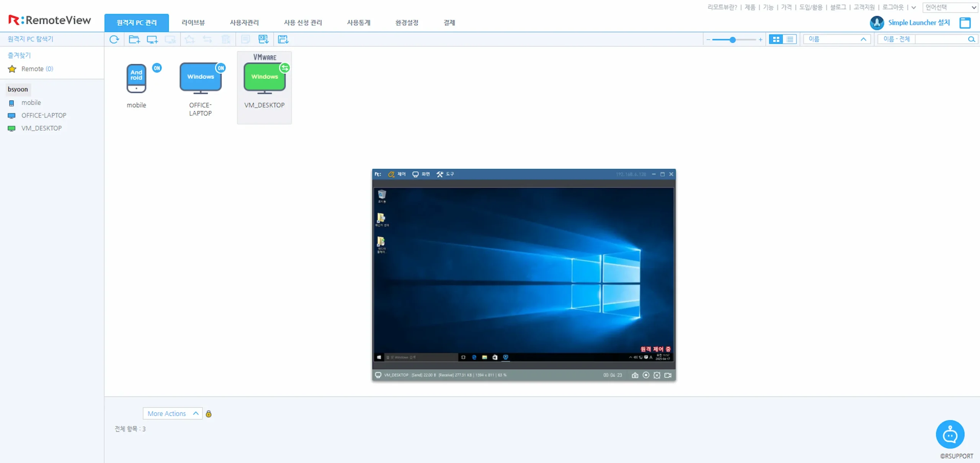Open the 이름 sort dropdown
This screenshot has height=463, width=980.
click(837, 39)
